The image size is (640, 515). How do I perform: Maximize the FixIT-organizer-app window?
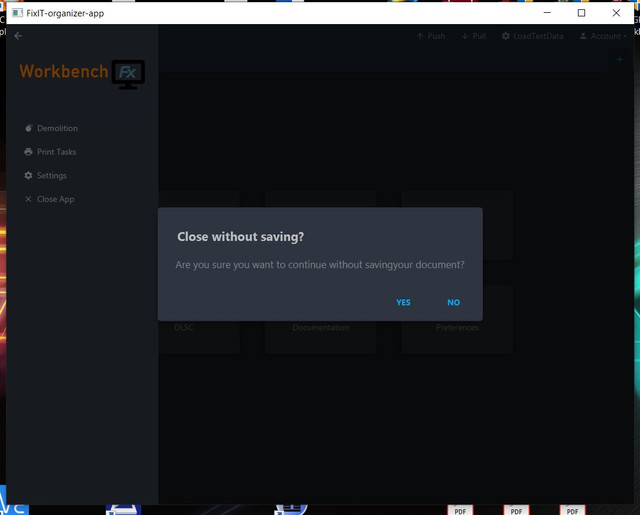[x=581, y=13]
